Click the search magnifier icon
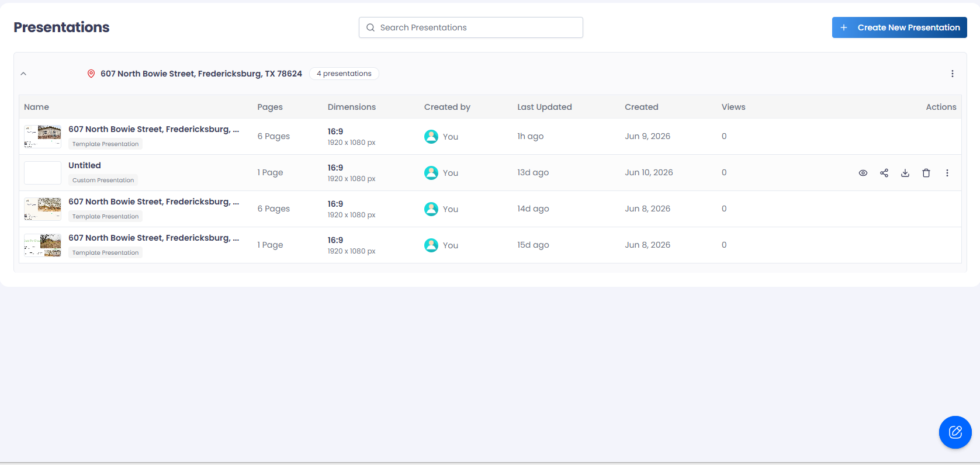Viewport: 980px width, 465px height. [x=370, y=27]
